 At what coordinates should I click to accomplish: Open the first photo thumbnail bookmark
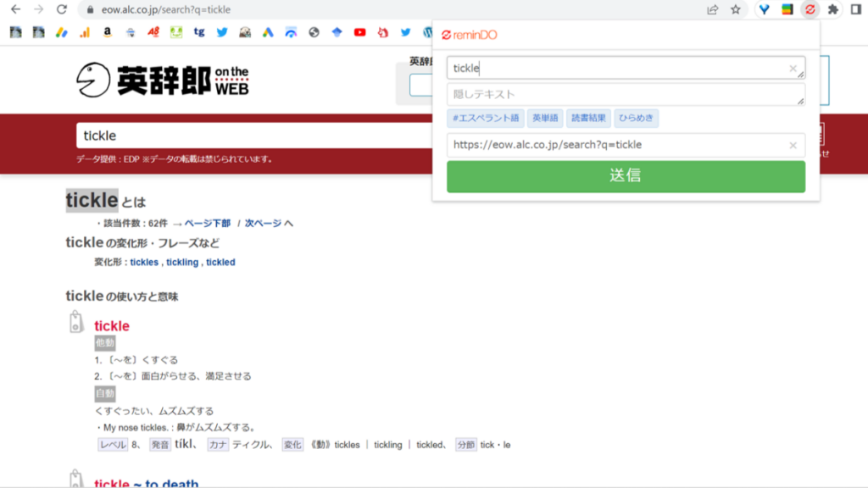15,33
